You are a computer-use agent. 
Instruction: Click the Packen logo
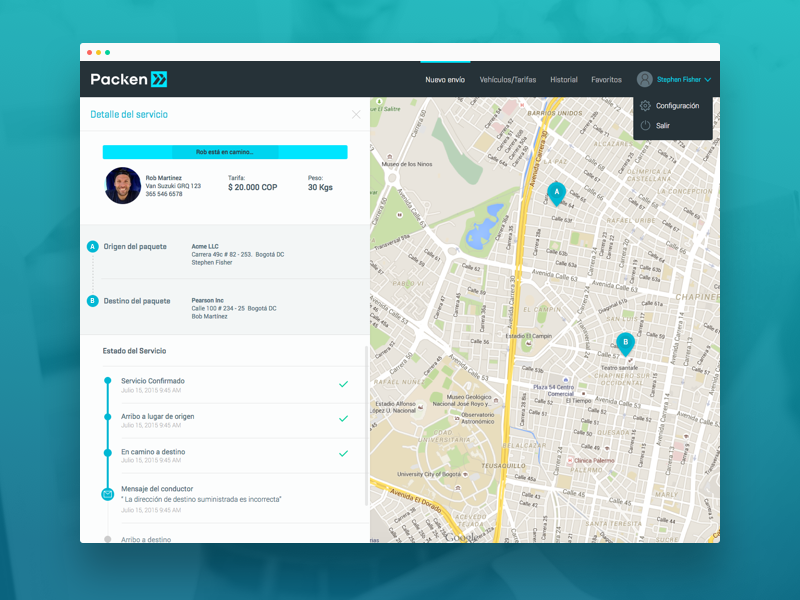pos(129,79)
